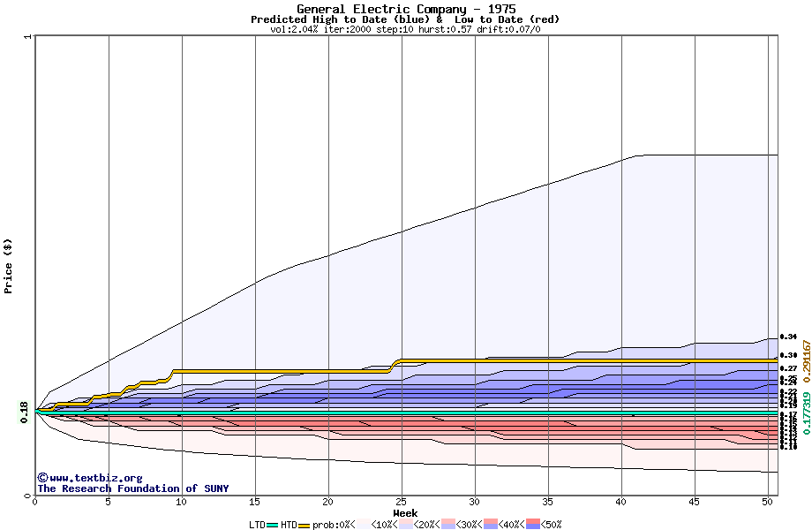Click the 'prob:0%<' legend label

click(x=334, y=525)
